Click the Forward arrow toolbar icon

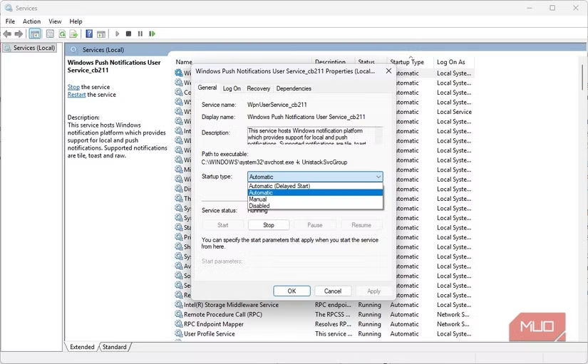pos(18,33)
